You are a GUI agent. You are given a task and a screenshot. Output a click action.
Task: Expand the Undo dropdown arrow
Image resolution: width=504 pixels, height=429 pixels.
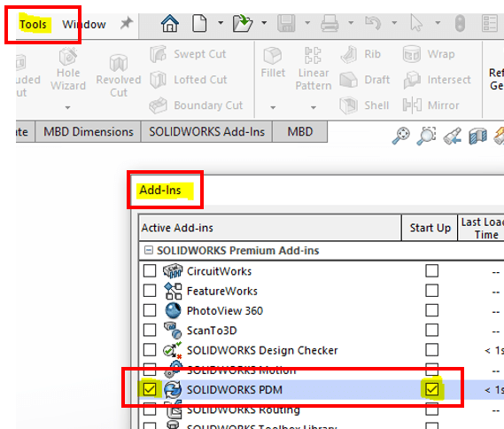pyautogui.click(x=394, y=22)
